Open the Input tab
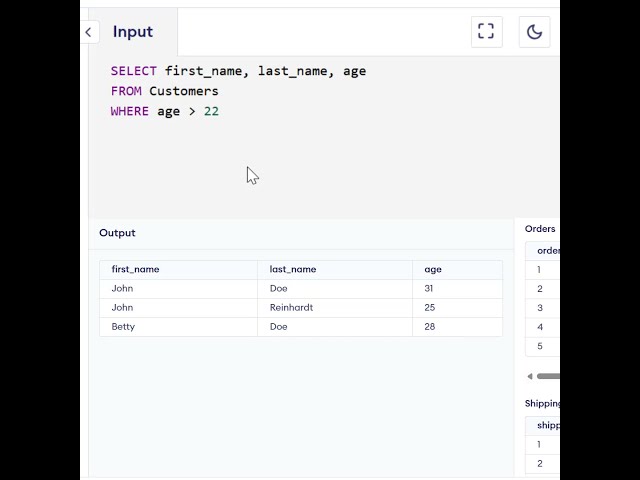This screenshot has width=640, height=480. coord(133,32)
